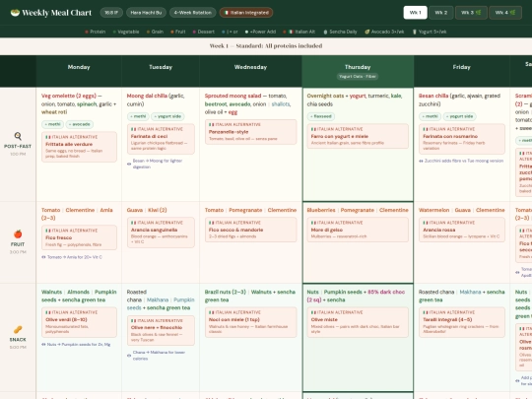Viewport: 532px width, 399px height.
Task: Click the +methi chip on Friday
Action: [430, 116]
